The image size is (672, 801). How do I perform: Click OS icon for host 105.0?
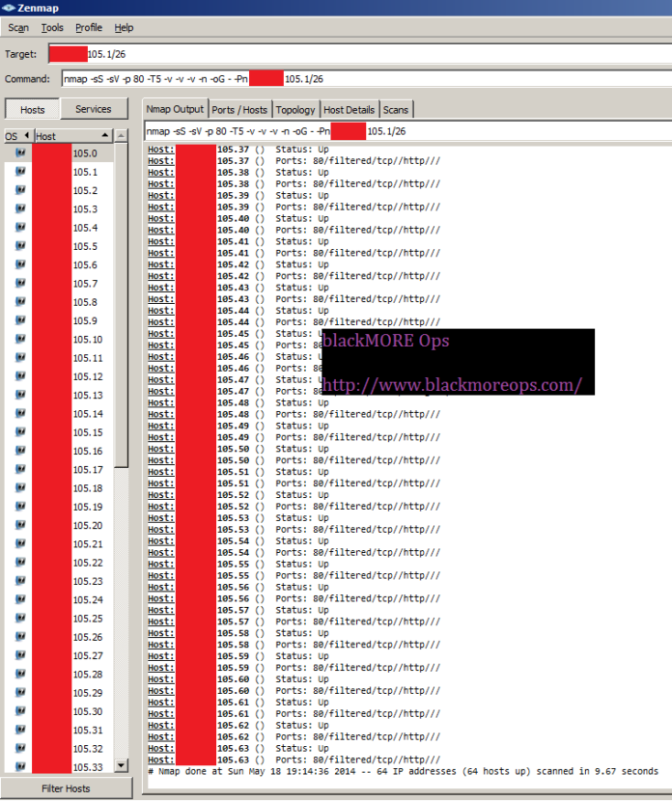coord(20,152)
